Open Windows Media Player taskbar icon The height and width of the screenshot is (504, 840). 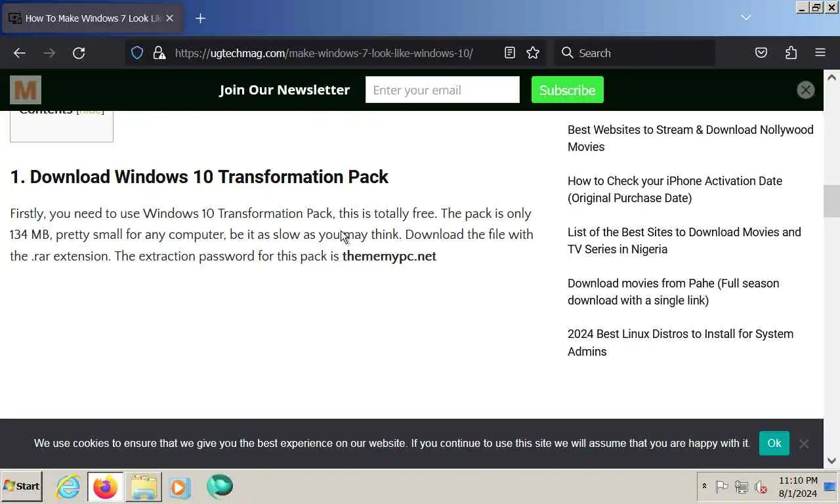180,487
